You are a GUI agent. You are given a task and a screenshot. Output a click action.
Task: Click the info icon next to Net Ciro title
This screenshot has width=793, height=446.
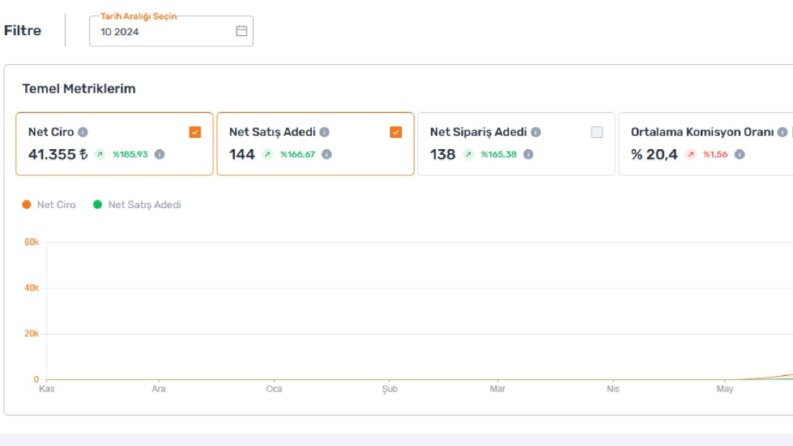[82, 132]
